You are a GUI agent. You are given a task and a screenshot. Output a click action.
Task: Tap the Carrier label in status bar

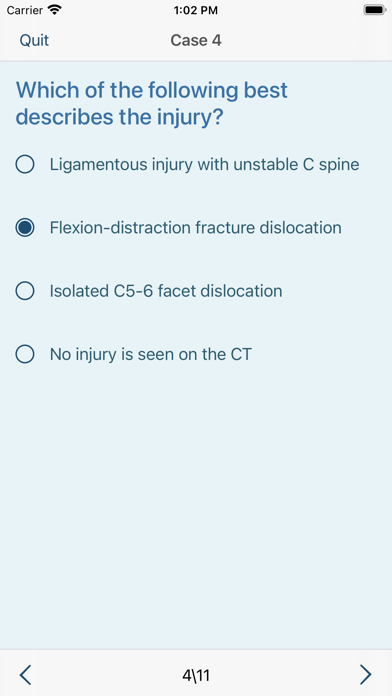pyautogui.click(x=24, y=10)
